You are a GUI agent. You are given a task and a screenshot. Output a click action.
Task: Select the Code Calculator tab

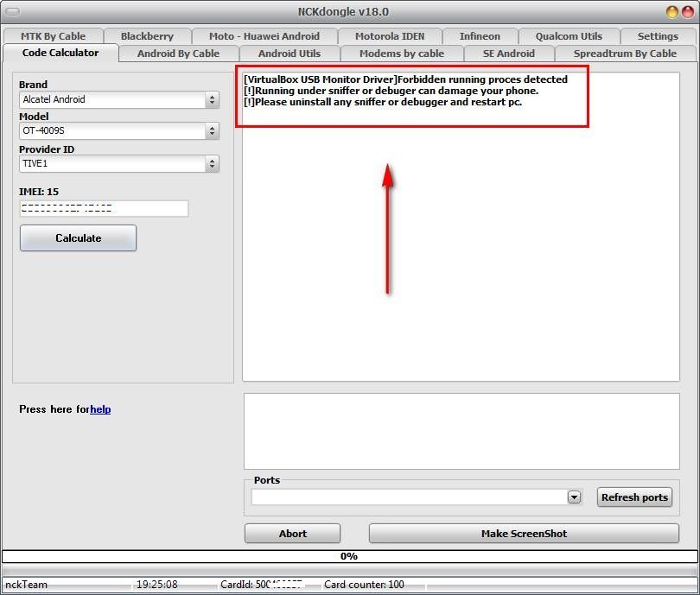60,53
